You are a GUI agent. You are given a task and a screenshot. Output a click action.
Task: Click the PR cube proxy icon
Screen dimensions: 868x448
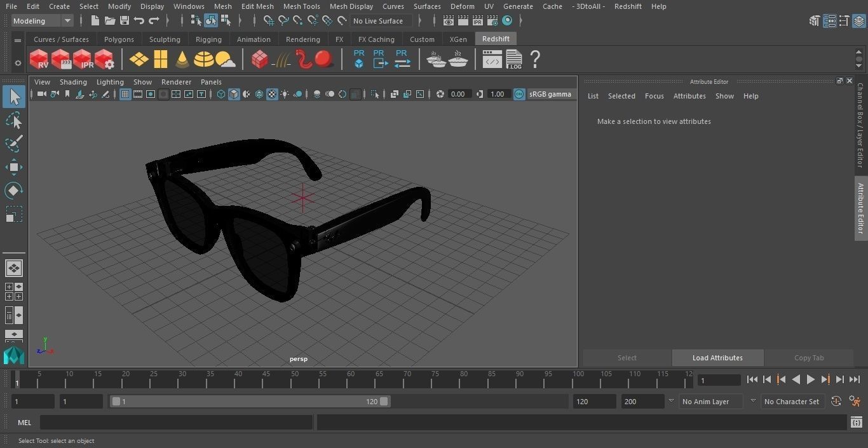click(359, 58)
